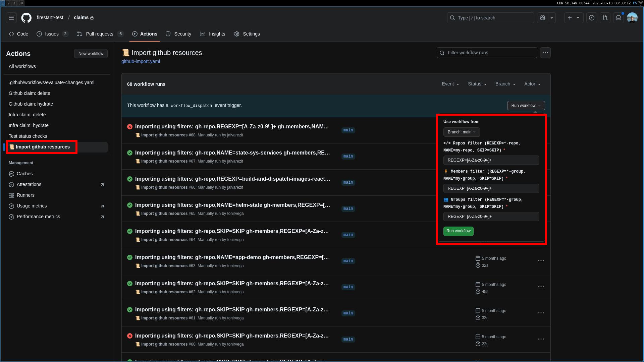Open Copilot chat icon in header
The height and width of the screenshot is (362, 644).
point(542,18)
